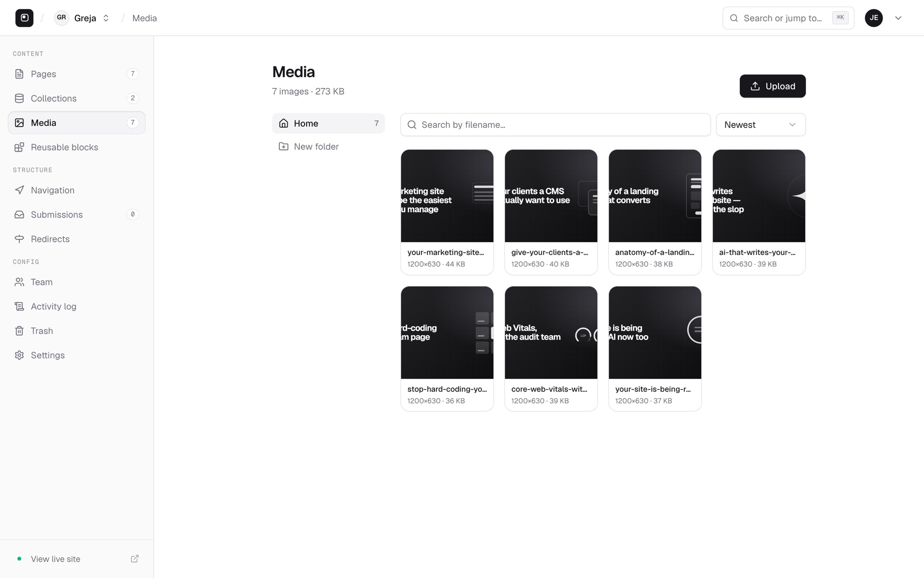This screenshot has height=578, width=924.
Task: Click the external link icon beside View live site
Action: [x=134, y=559]
